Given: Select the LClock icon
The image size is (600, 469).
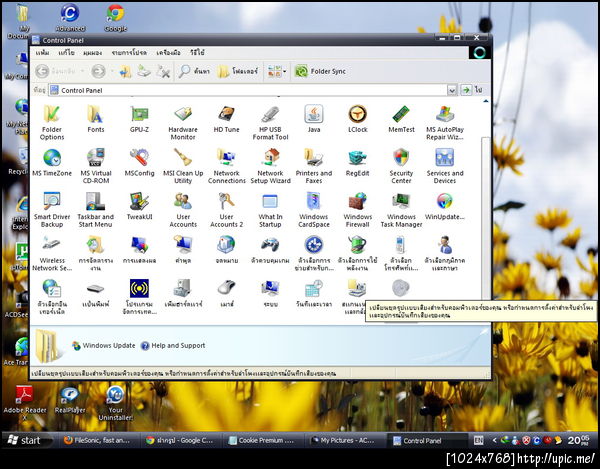Looking at the screenshot, I should click(357, 119).
